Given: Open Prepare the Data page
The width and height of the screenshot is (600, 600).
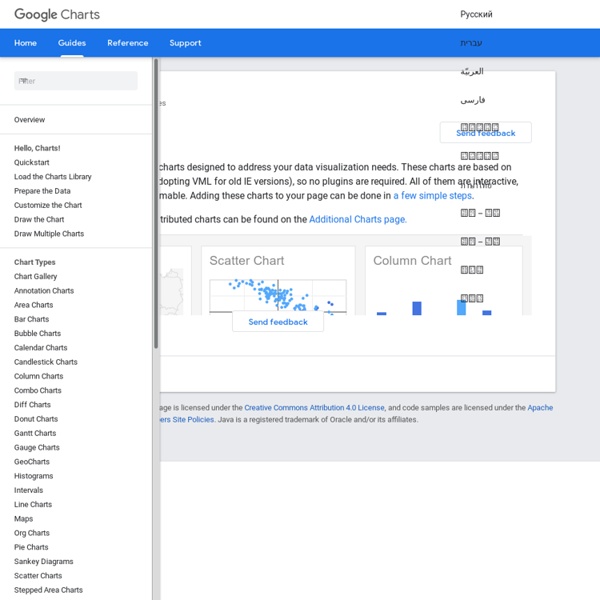Looking at the screenshot, I should point(42,191).
